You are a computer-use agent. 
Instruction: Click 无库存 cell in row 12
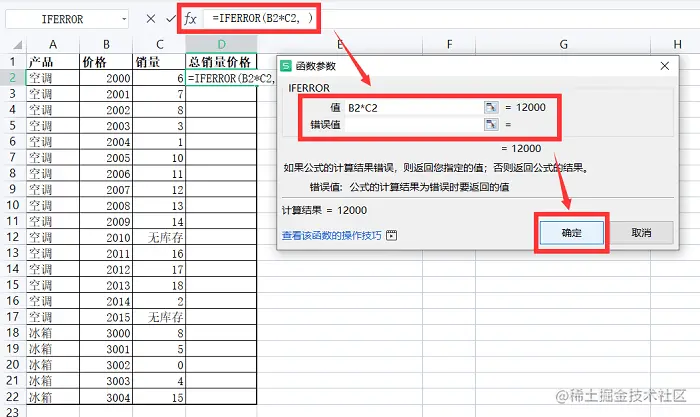tap(159, 238)
